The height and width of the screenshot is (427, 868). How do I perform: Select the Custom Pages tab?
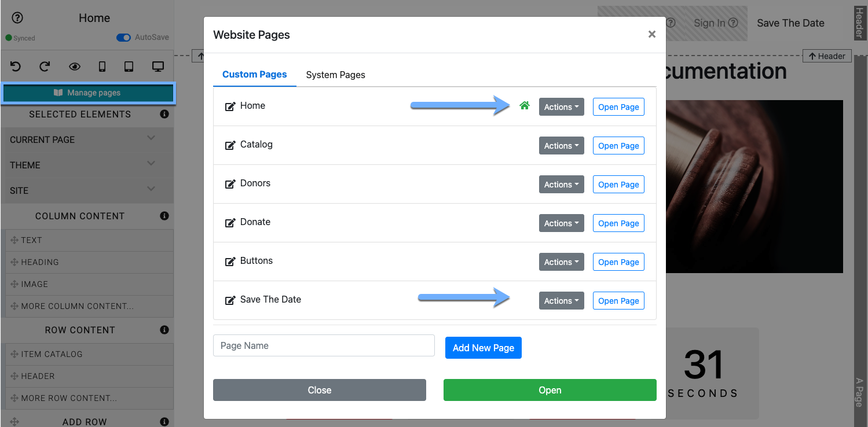pos(254,74)
